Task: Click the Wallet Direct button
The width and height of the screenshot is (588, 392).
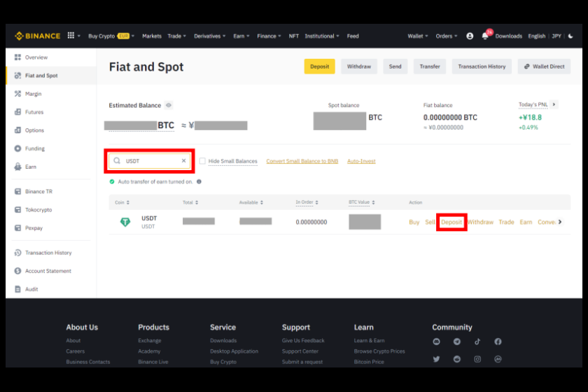Action: tap(544, 66)
